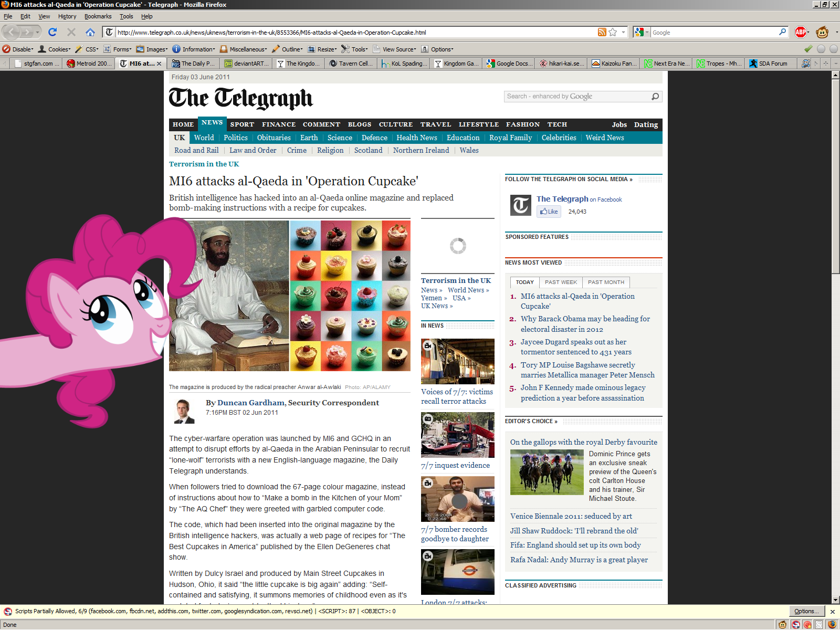Image resolution: width=840 pixels, height=630 pixels.
Task: Click the Google search magnifier icon
Action: 783,32
